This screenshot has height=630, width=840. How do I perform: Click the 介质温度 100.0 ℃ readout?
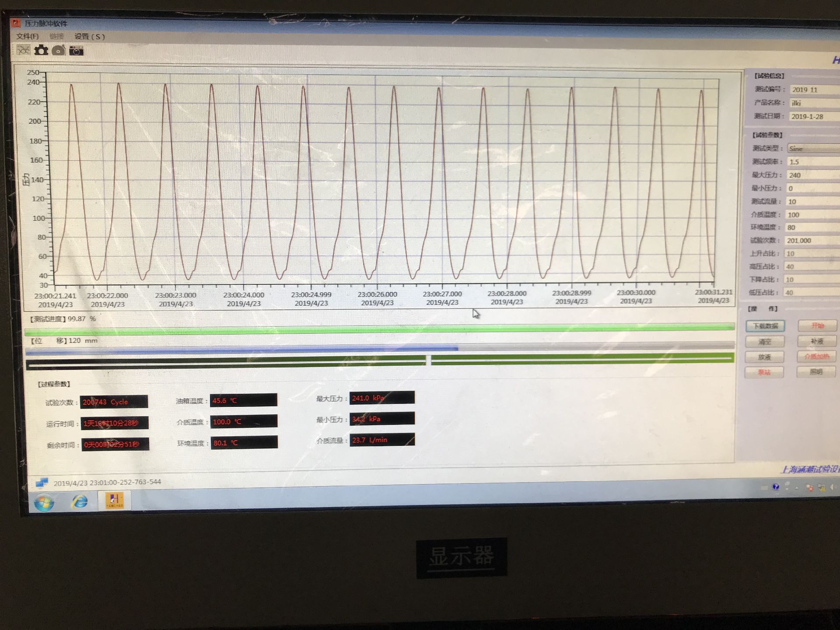pyautogui.click(x=244, y=421)
